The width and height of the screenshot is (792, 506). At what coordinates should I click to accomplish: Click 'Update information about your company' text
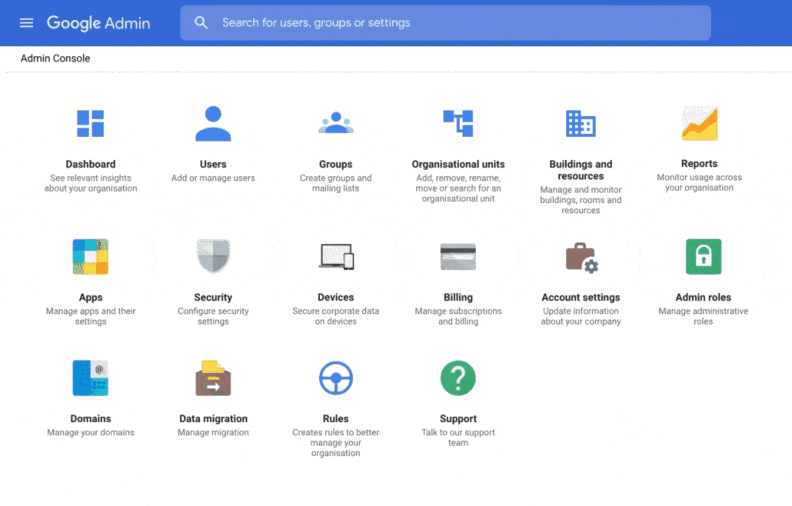click(581, 317)
